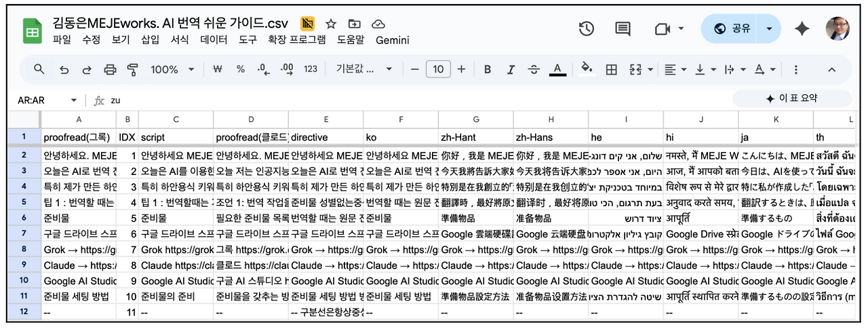Image resolution: width=868 pixels, height=329 pixels.
Task: Decrease decimal places
Action: [x=264, y=69]
